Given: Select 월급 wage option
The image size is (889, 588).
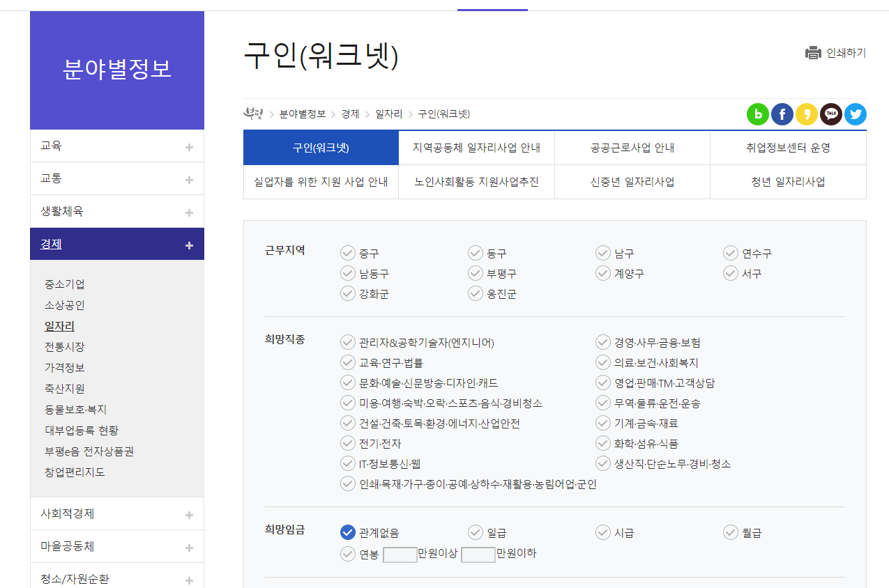Looking at the screenshot, I should coord(731,532).
